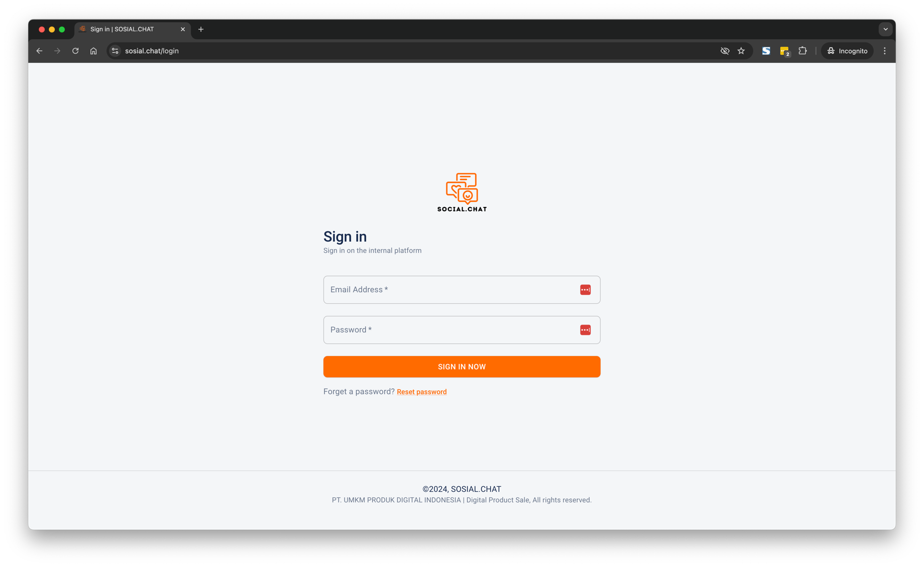924x567 pixels.
Task: Go to the browser home page
Action: pyautogui.click(x=93, y=51)
